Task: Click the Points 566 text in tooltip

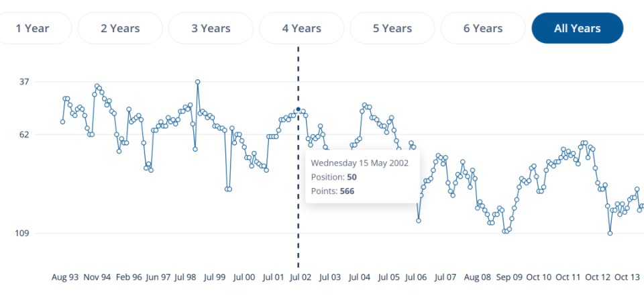Action: (333, 191)
